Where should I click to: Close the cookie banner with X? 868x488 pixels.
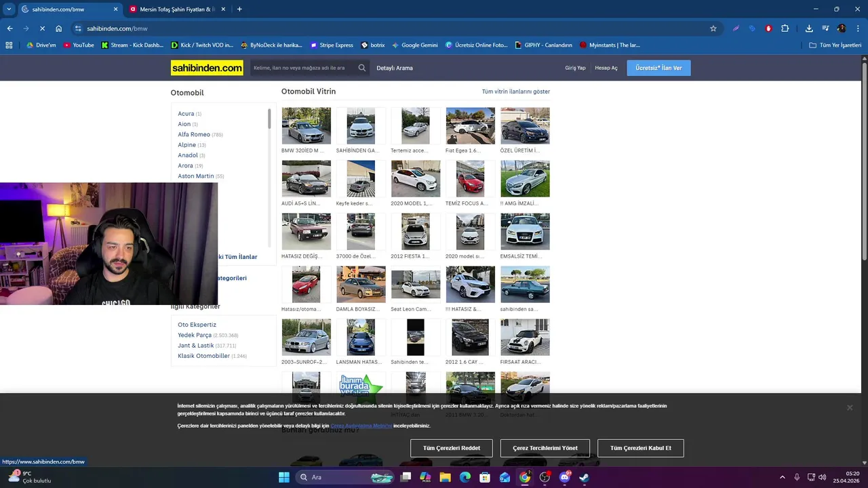(849, 407)
